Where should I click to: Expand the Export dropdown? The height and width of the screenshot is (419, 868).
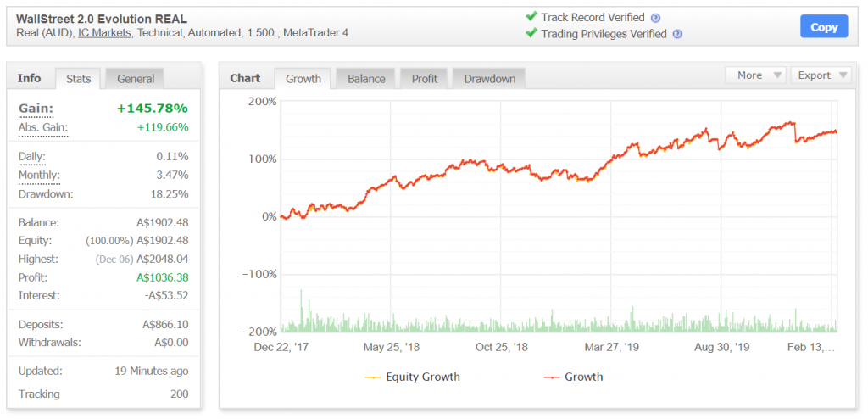(821, 75)
